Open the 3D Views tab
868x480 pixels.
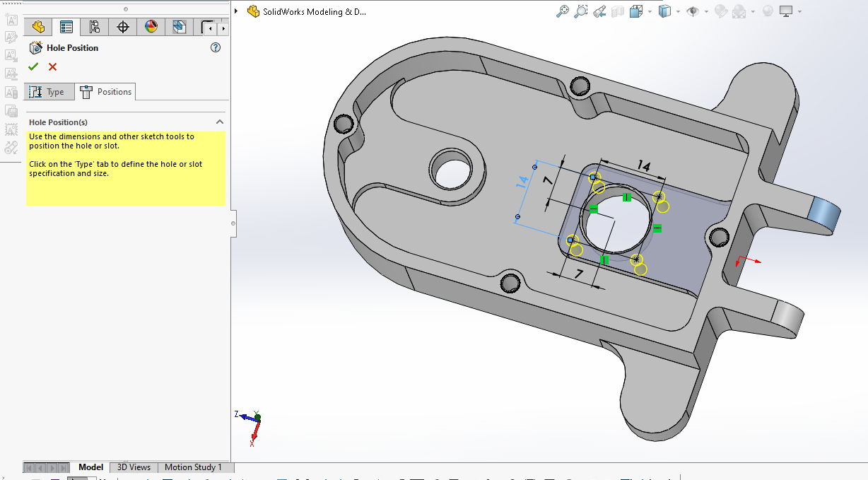[134, 467]
